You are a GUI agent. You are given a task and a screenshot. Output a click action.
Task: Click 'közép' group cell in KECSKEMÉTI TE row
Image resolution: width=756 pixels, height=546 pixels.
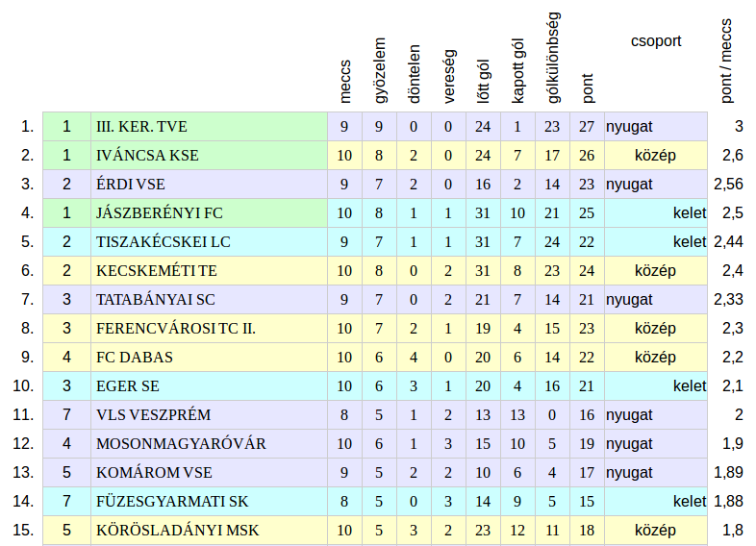(x=656, y=270)
